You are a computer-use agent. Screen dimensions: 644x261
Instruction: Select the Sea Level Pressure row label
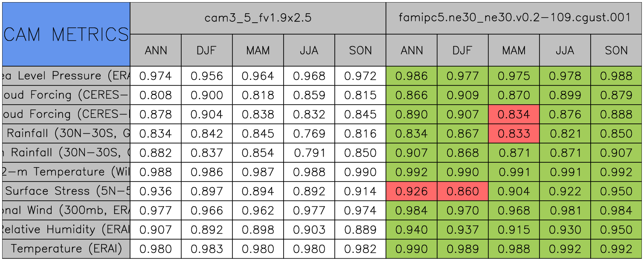point(66,76)
